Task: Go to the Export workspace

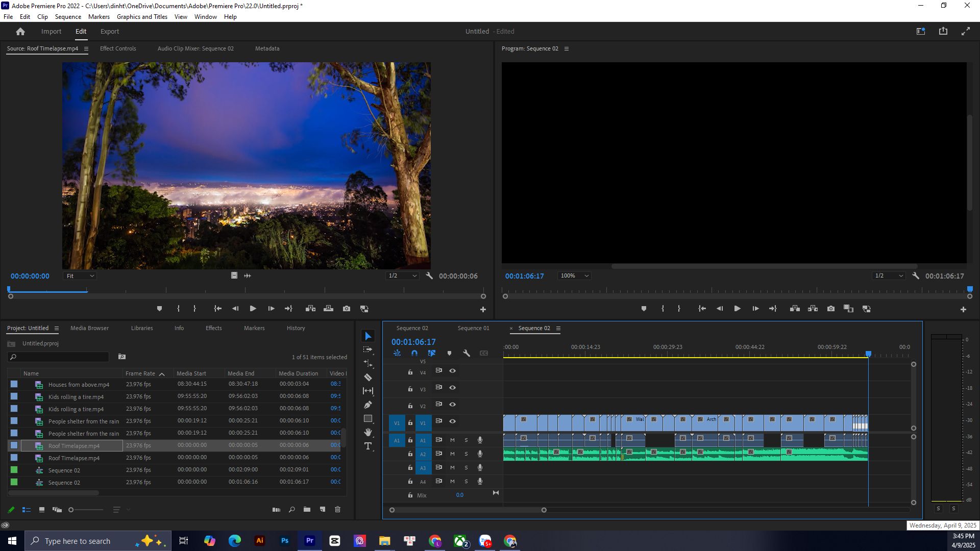Action: pos(110,31)
